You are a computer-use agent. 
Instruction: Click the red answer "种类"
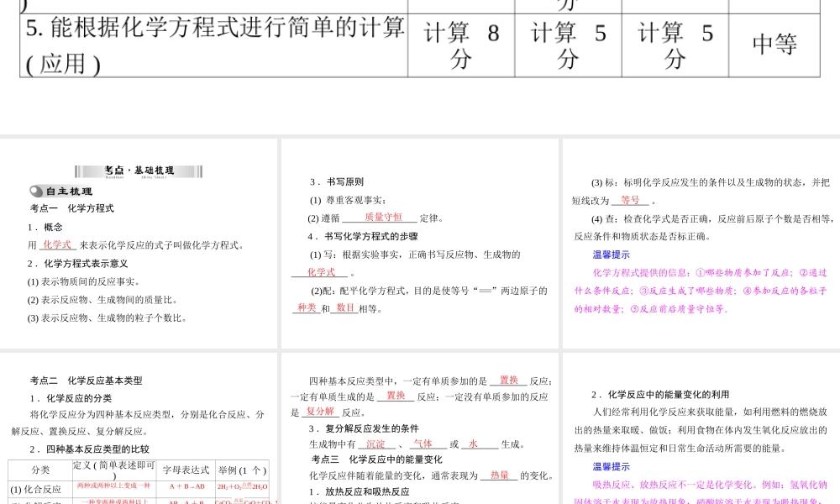[x=307, y=308]
